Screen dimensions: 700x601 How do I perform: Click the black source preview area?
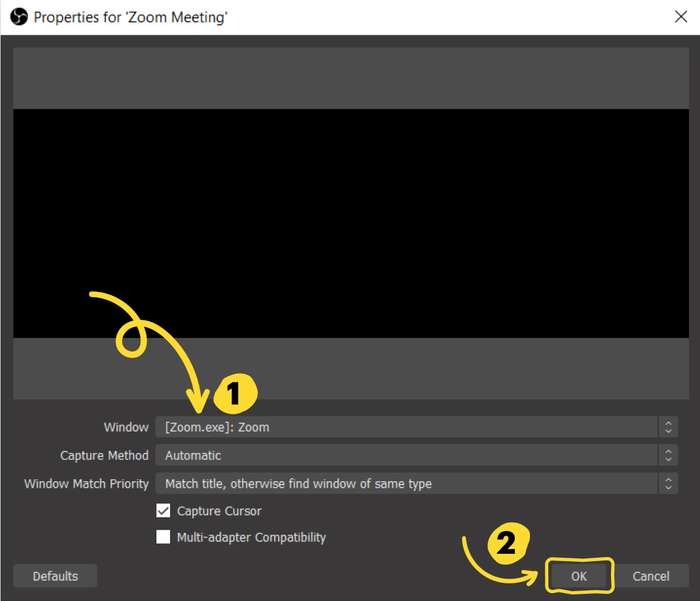point(351,223)
